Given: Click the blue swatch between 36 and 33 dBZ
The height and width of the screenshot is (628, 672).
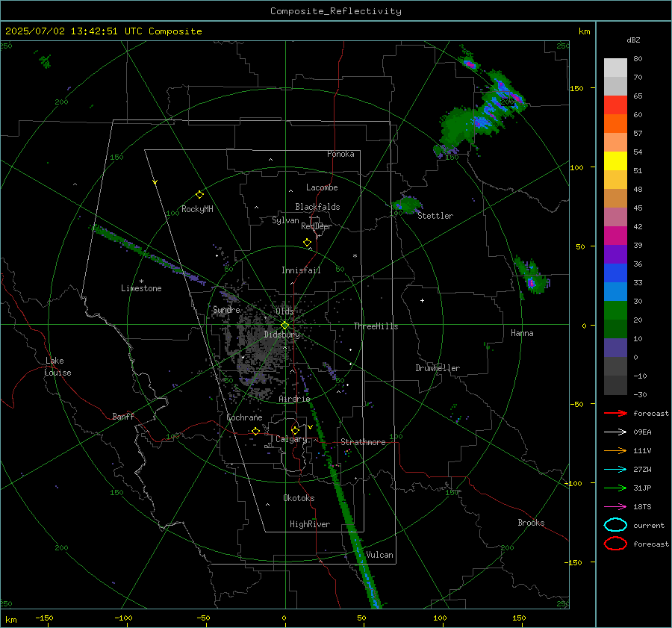Looking at the screenshot, I should point(615,273).
